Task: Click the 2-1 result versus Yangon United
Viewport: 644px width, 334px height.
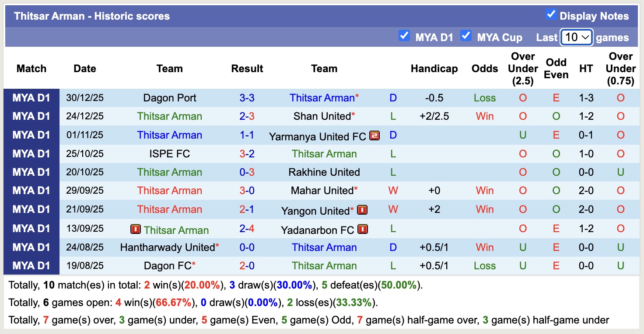Action: (247, 210)
